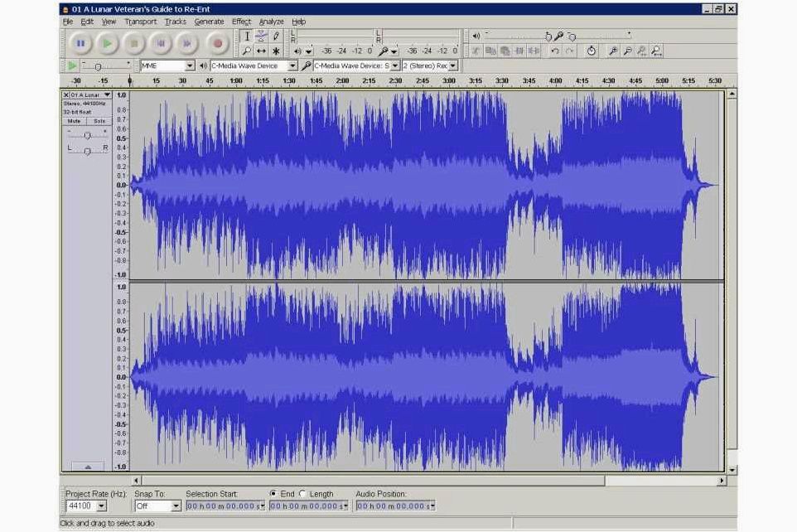Open the MME audio host dropdown
Viewport: 797px width, 532px height.
[189, 65]
